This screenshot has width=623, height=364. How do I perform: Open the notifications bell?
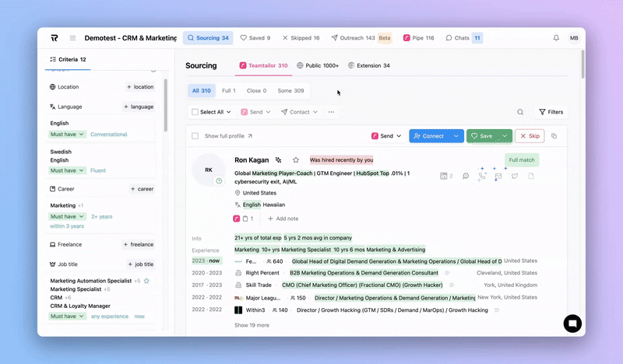[x=556, y=37]
